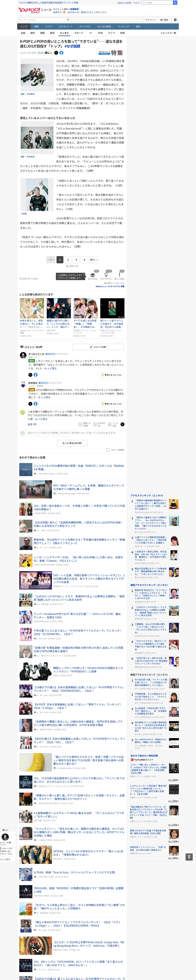Image resolution: width=196 pixels, height=980 pixels.
Task: Click the #なぜ話題 hashtag link
Action: pos(72,46)
